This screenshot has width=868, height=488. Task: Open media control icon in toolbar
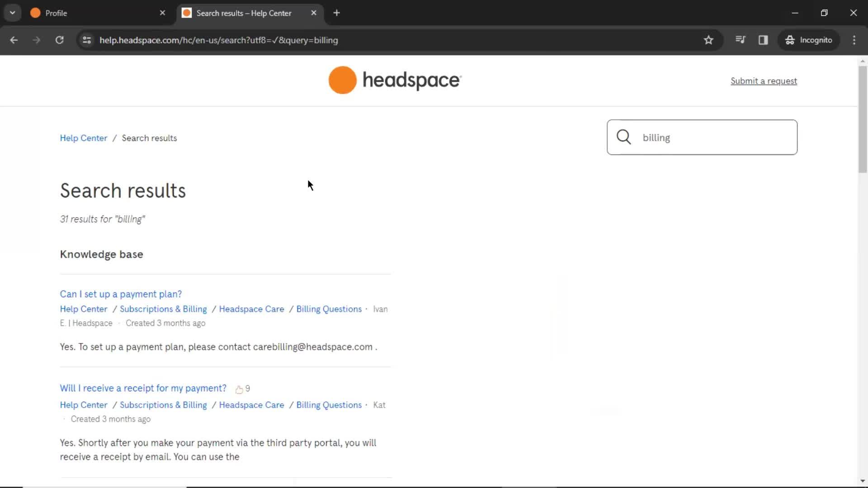[740, 40]
